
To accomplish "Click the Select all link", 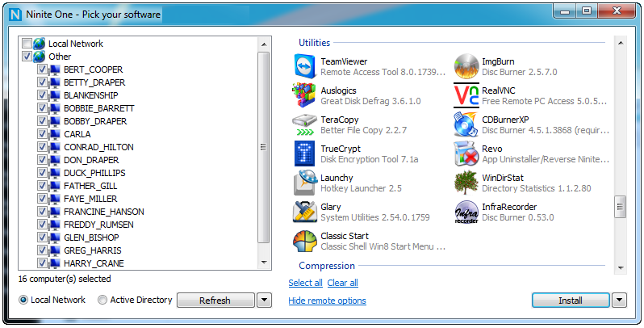I will [305, 283].
